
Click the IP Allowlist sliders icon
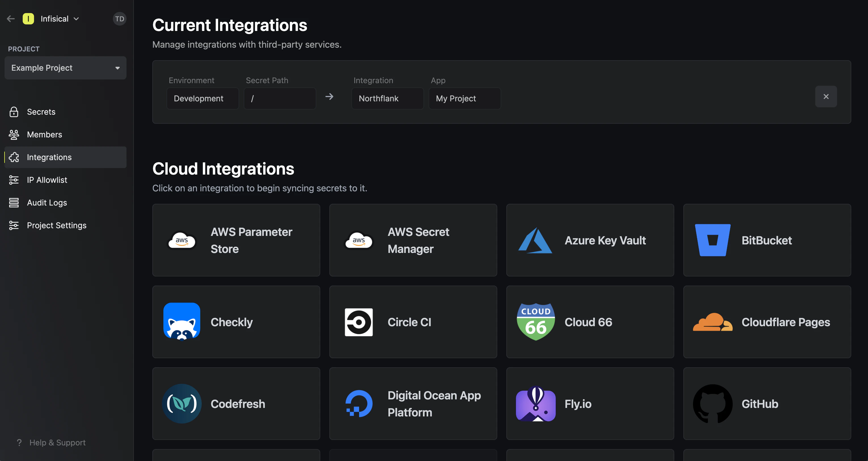pos(14,180)
